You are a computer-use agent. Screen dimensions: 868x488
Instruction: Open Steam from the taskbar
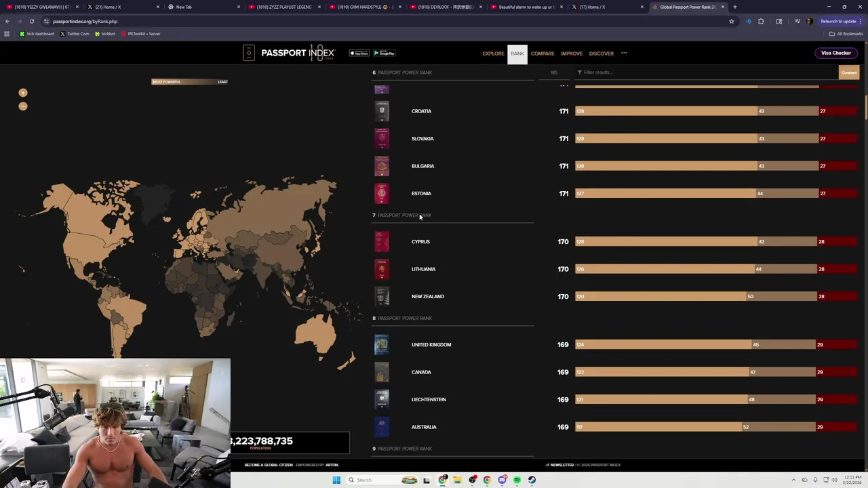[532, 480]
